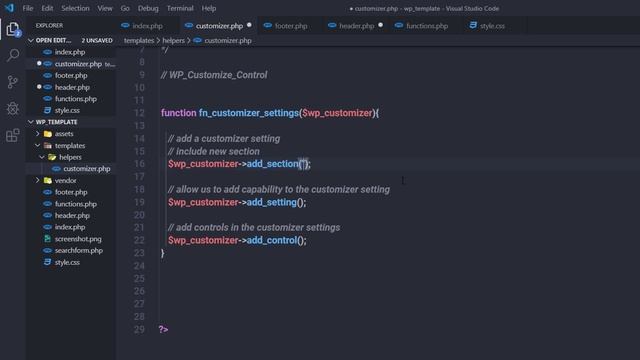Viewport: 640px width, 360px height.
Task: Open the Debug view in activity bar
Action: tap(13, 109)
